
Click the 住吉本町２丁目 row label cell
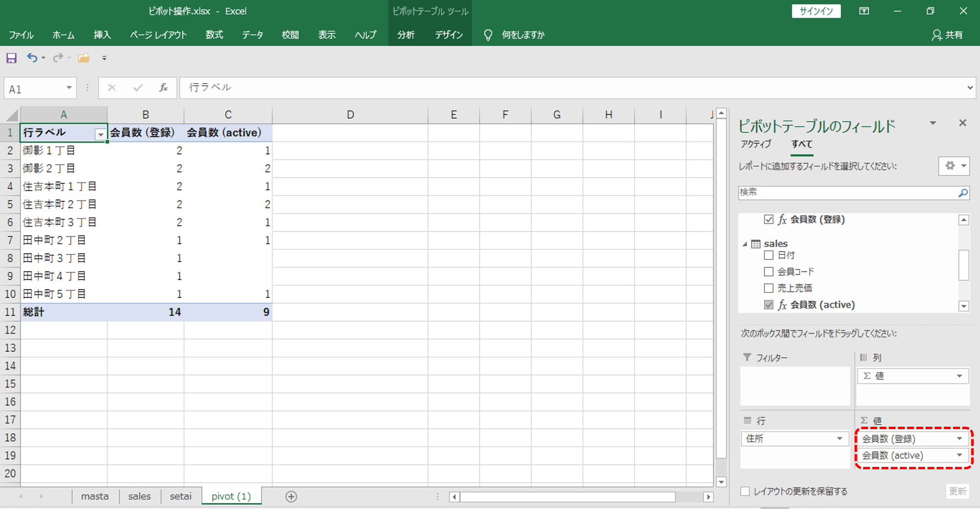64,204
